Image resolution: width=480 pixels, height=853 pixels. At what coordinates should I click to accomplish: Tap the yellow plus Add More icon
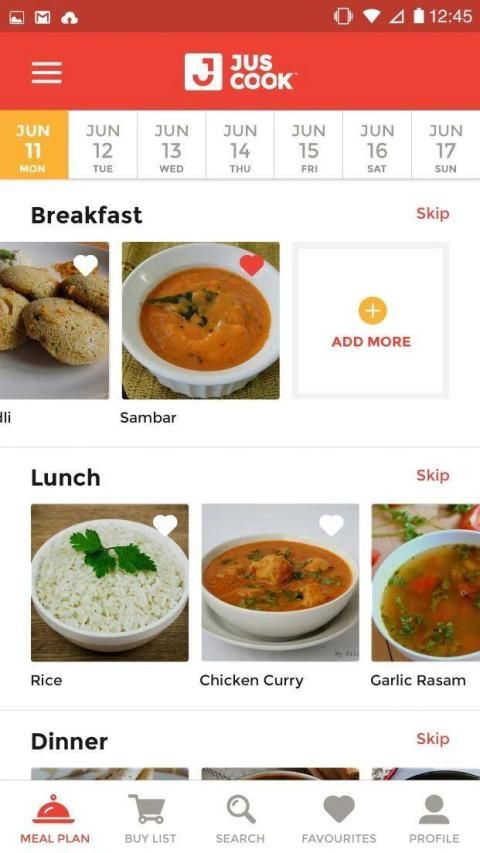[x=372, y=311]
